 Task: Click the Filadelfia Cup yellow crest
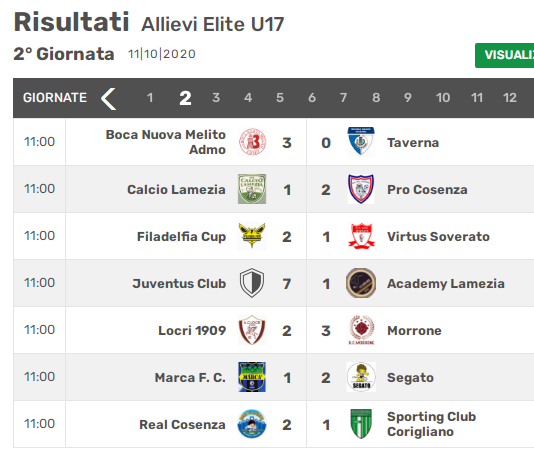pos(252,236)
